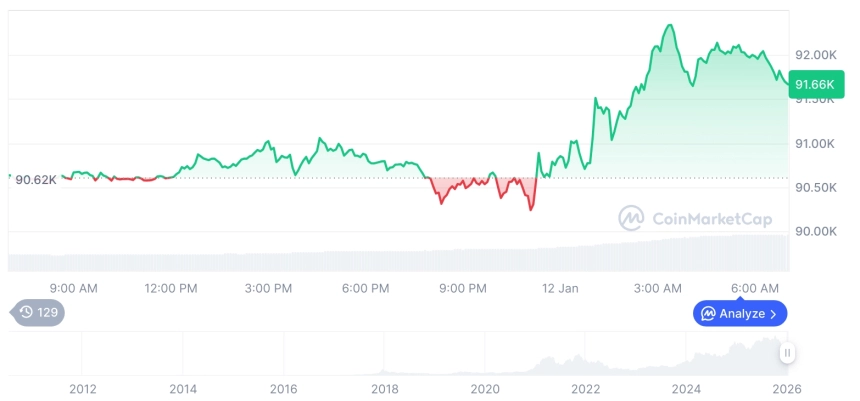Click the 92.00K price axis label
860x401 pixels.
pyautogui.click(x=814, y=55)
